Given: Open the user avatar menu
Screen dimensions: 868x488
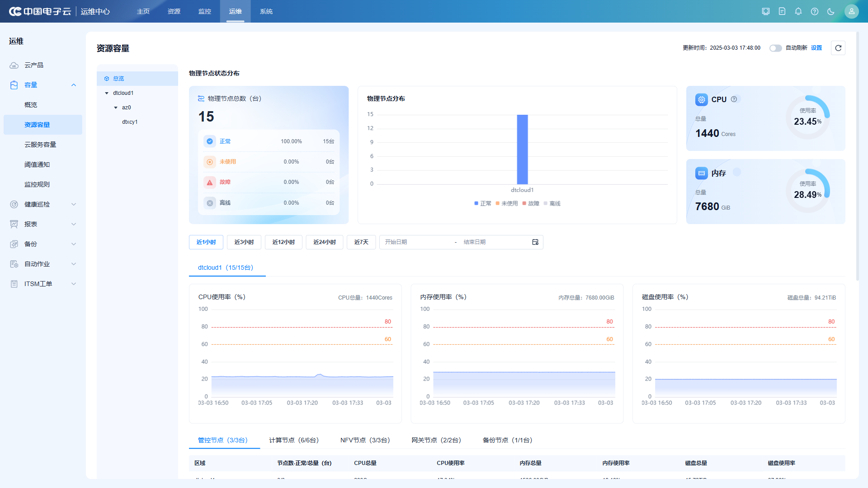Looking at the screenshot, I should (852, 11).
